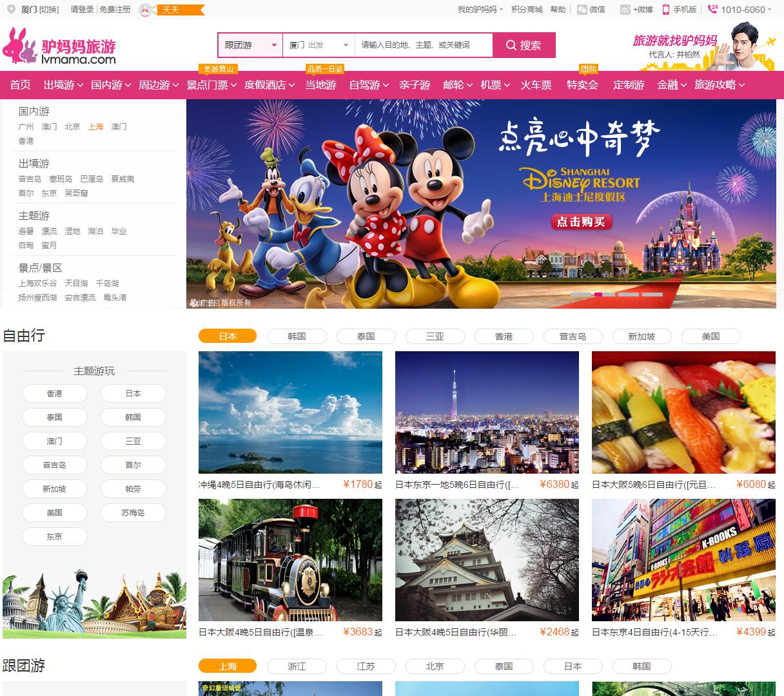Open the 定制游 nav item
This screenshot has height=696, width=784.
629,85
